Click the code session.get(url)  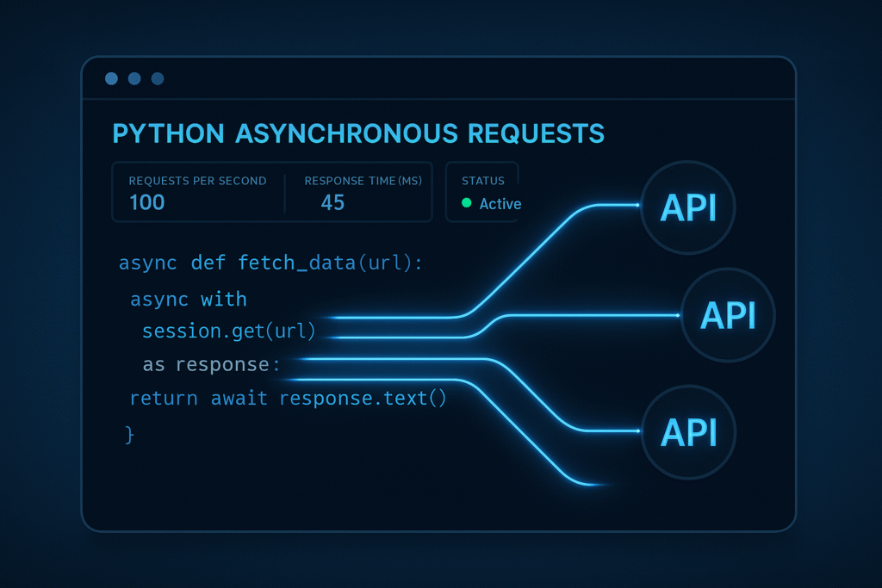point(228,331)
